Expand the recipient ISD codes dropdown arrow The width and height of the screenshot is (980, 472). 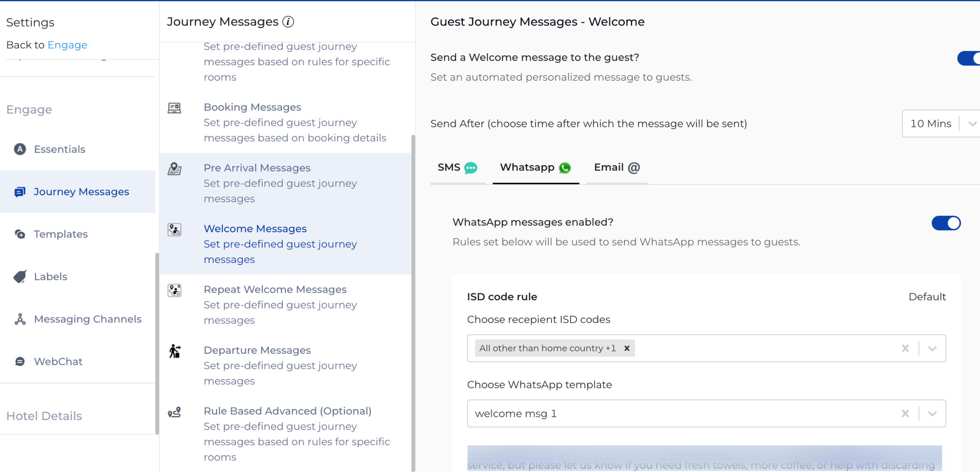click(932, 348)
